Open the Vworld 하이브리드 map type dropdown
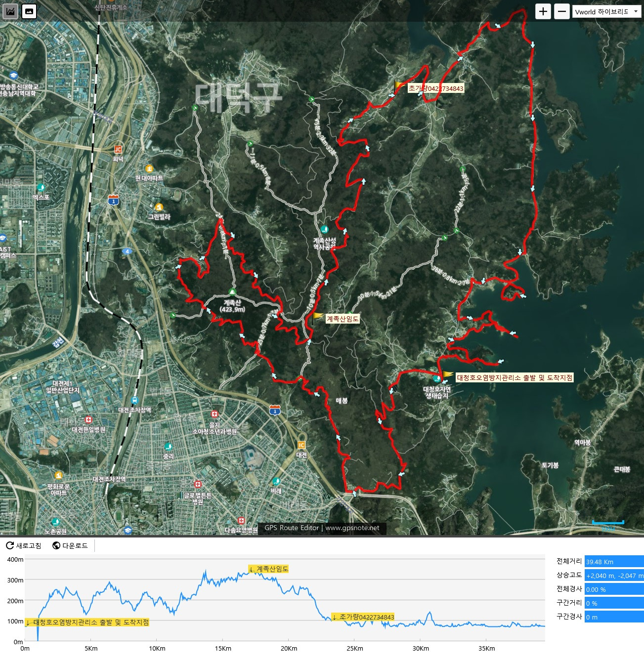644x661 pixels. [606, 12]
